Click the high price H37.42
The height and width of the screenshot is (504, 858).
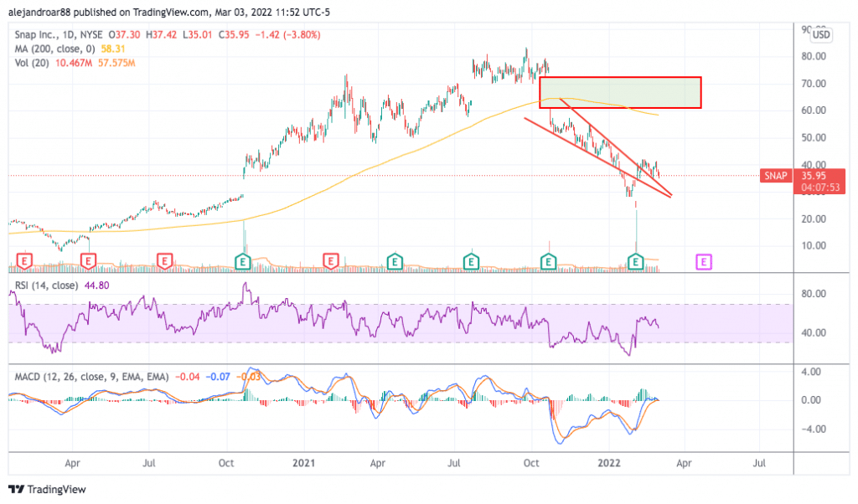click(x=162, y=34)
